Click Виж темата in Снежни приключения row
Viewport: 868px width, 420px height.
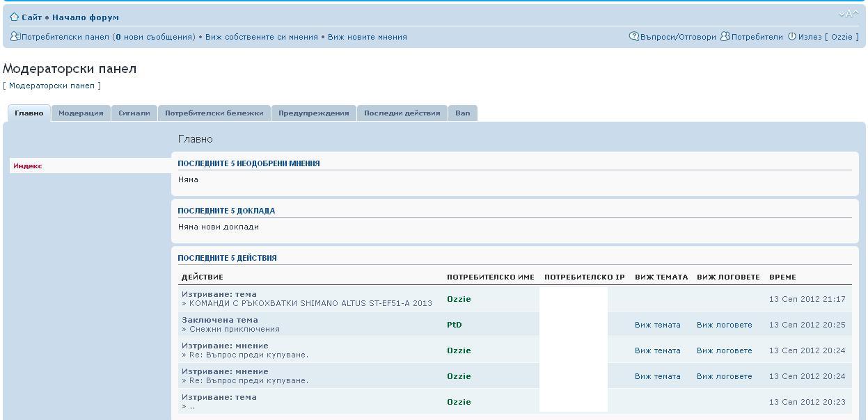657,325
